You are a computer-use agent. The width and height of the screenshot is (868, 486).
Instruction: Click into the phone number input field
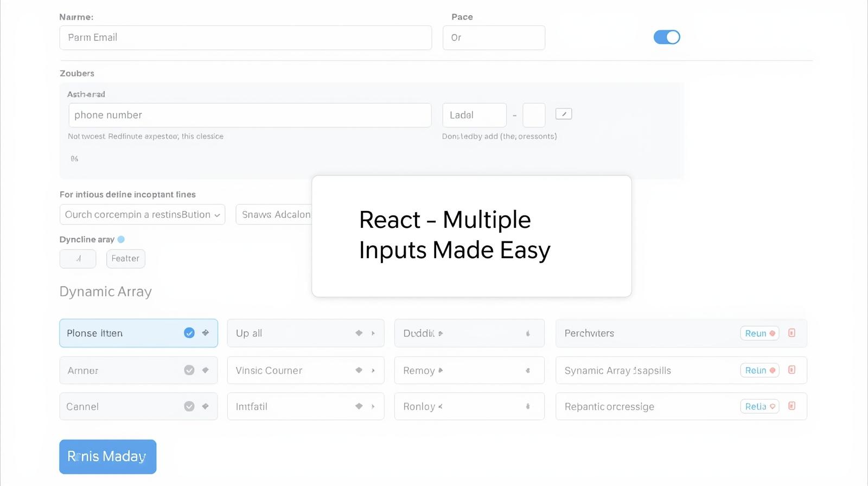pos(250,115)
